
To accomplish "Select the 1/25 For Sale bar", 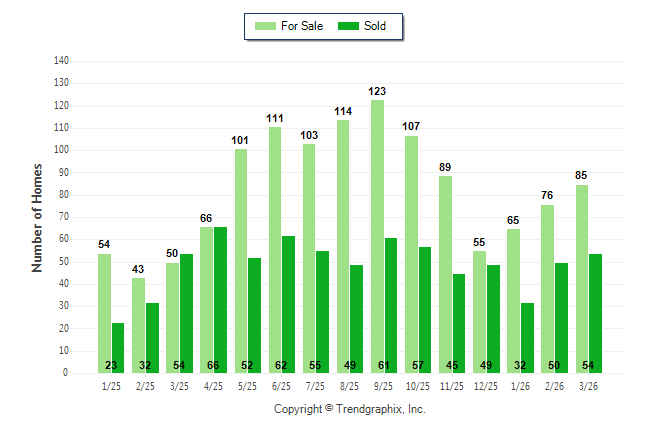I will (104, 313).
